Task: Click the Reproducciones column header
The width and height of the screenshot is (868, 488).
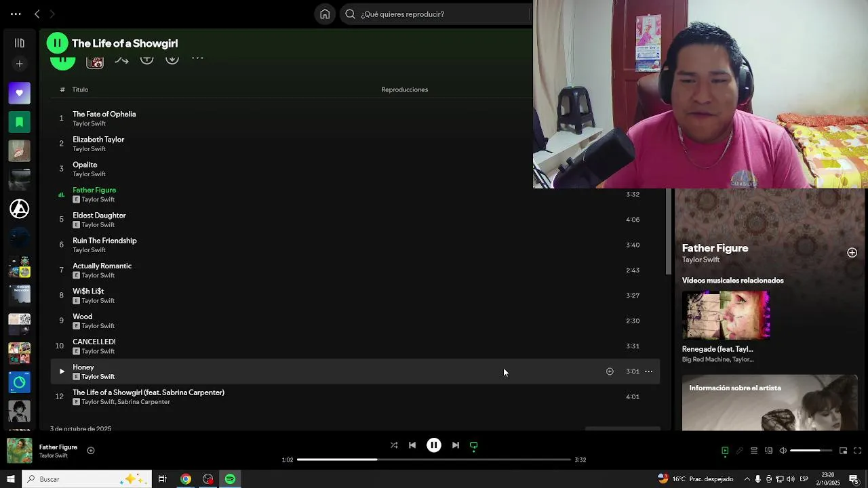Action: click(404, 89)
